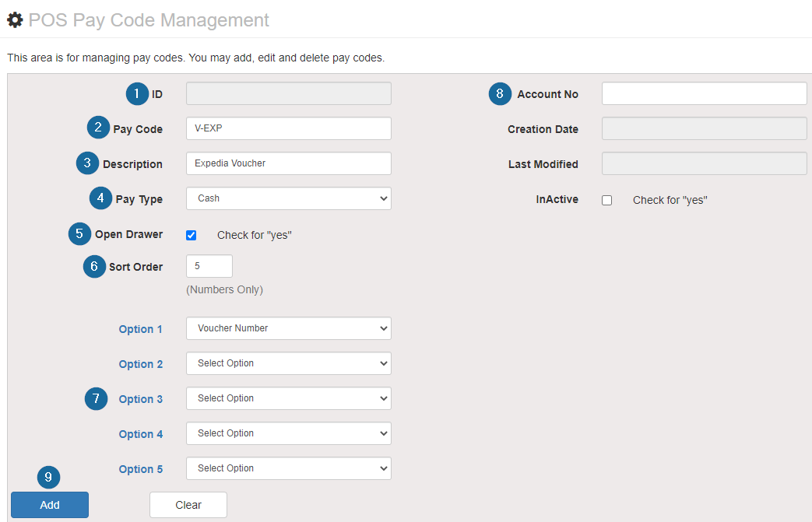Click the Option 4 label

click(140, 434)
